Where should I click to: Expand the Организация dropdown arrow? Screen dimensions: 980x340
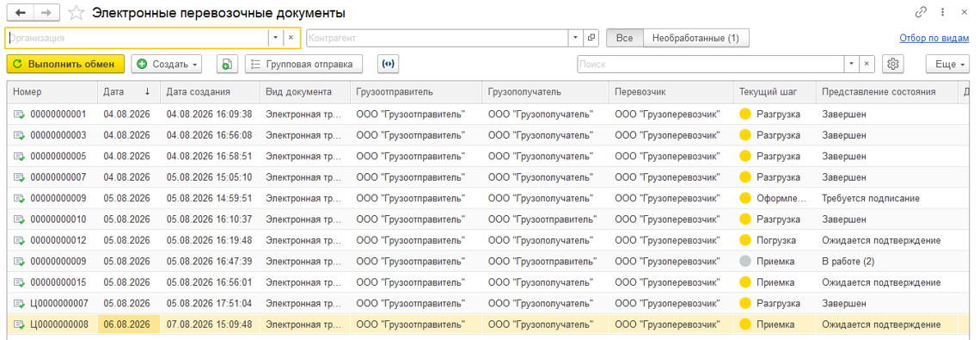click(276, 38)
